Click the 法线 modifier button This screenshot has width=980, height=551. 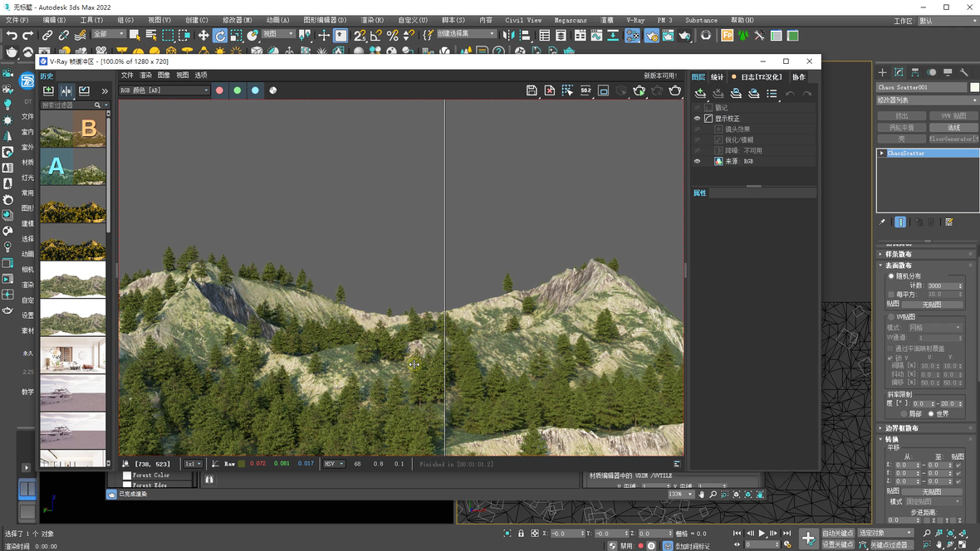coord(953,128)
